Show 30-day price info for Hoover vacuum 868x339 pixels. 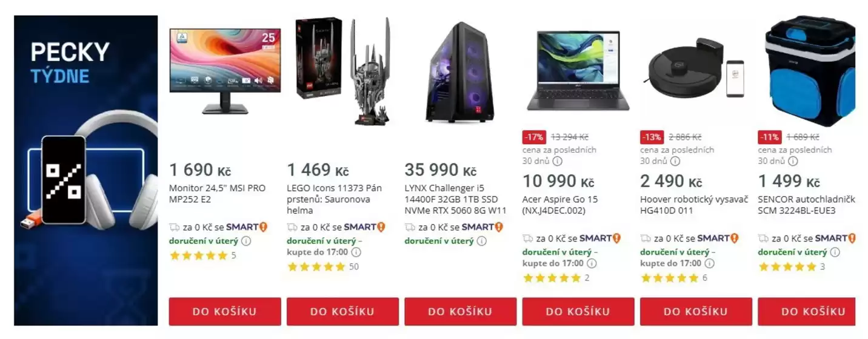(x=675, y=162)
